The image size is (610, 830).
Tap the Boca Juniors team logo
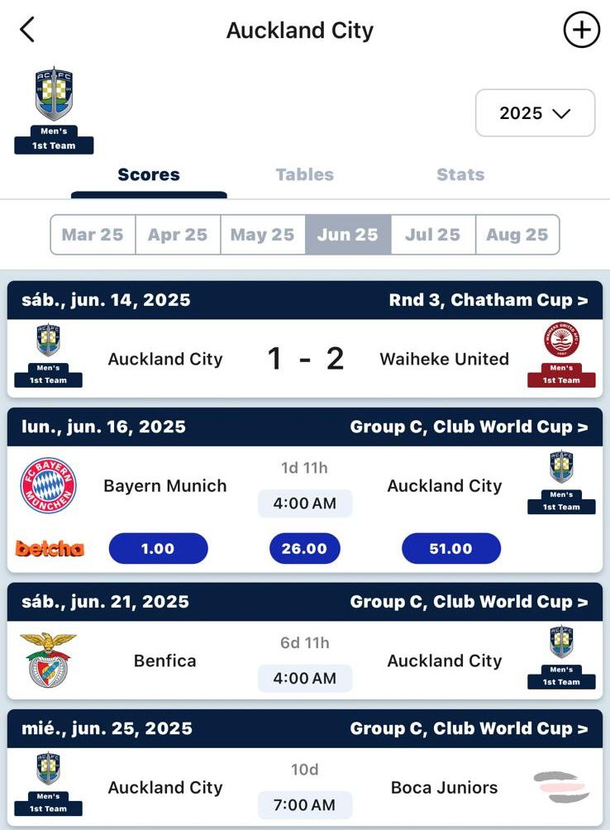[x=561, y=787]
